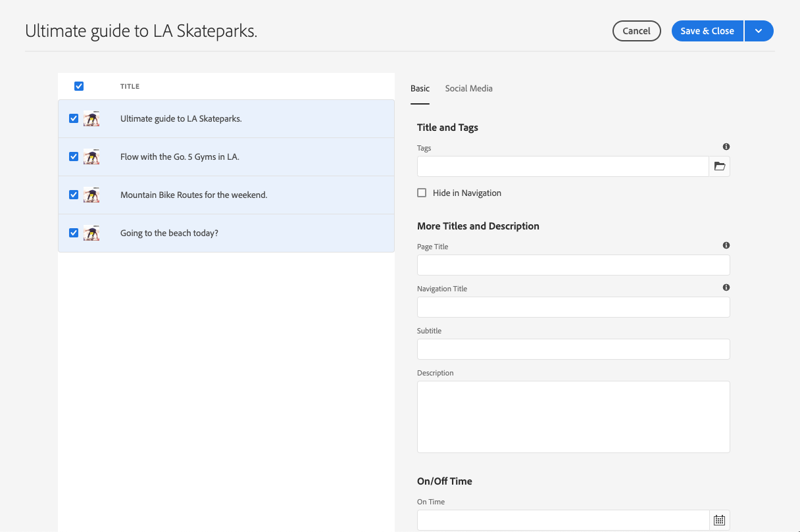Screen dimensions: 800x532
Task: Click the Description text area
Action: 573,416
